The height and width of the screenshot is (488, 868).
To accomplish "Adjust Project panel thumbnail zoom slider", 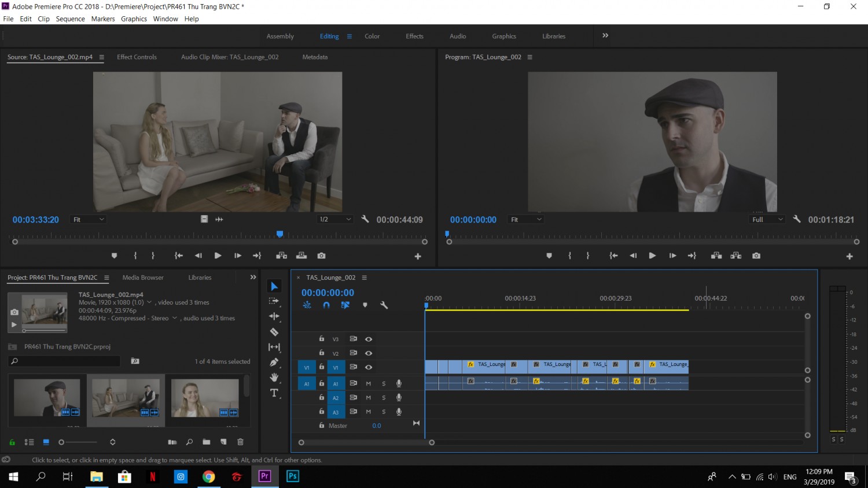I will pos(61,442).
